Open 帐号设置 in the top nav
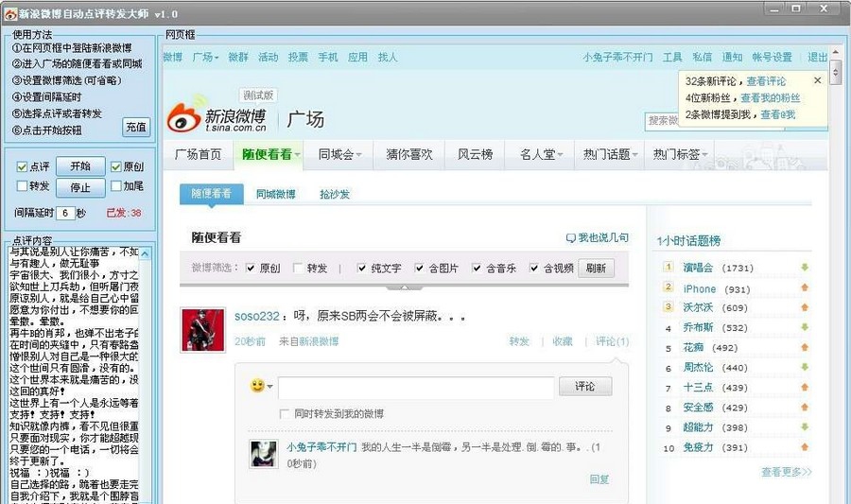The width and height of the screenshot is (851, 504). [772, 57]
